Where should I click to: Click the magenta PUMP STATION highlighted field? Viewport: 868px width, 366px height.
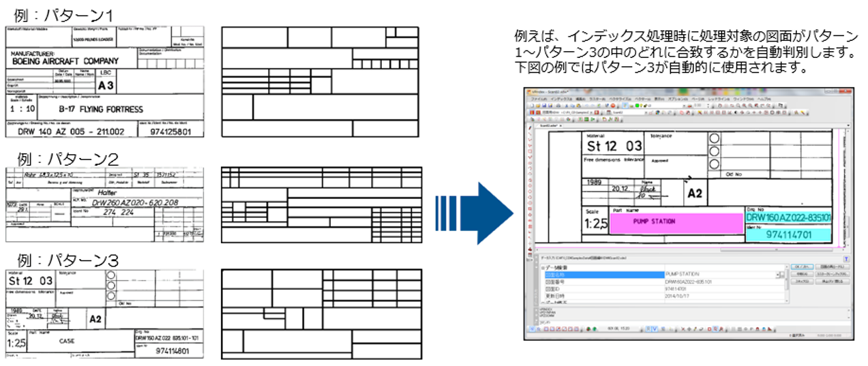pos(674,222)
